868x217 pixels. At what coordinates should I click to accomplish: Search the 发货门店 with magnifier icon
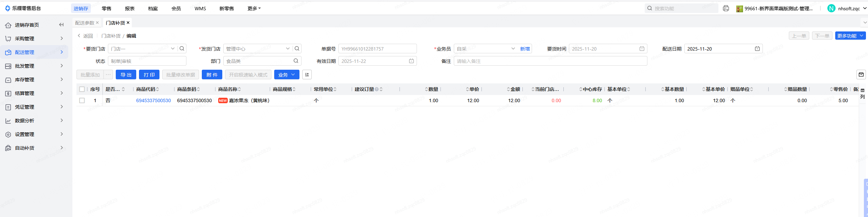click(297, 49)
